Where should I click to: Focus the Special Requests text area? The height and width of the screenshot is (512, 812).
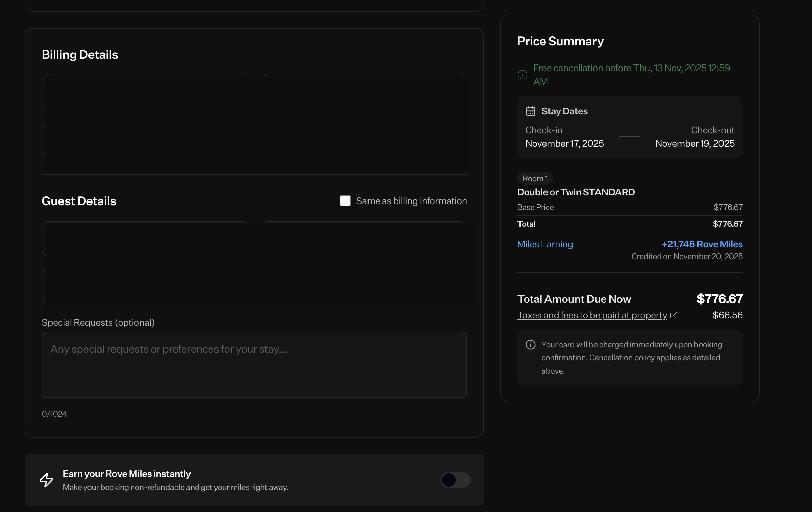point(254,365)
